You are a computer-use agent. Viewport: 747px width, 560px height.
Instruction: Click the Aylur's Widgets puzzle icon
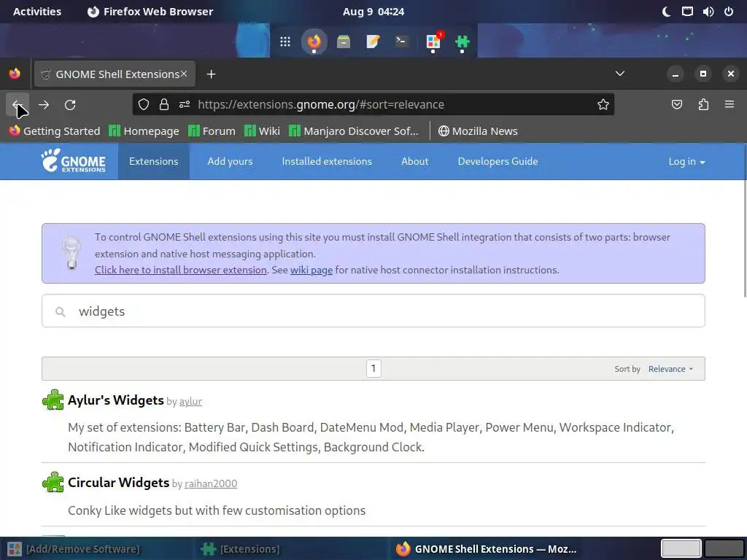click(x=53, y=400)
